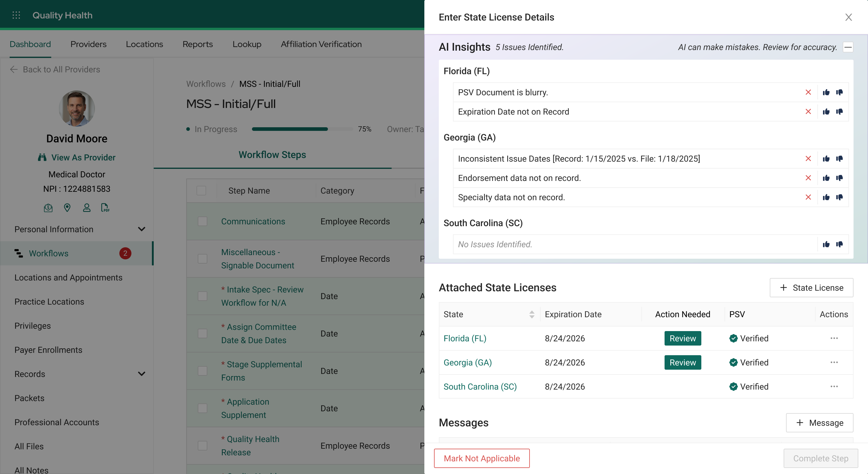Thumbs up 'Specialty data not on record'
868x474 pixels.
click(x=826, y=197)
